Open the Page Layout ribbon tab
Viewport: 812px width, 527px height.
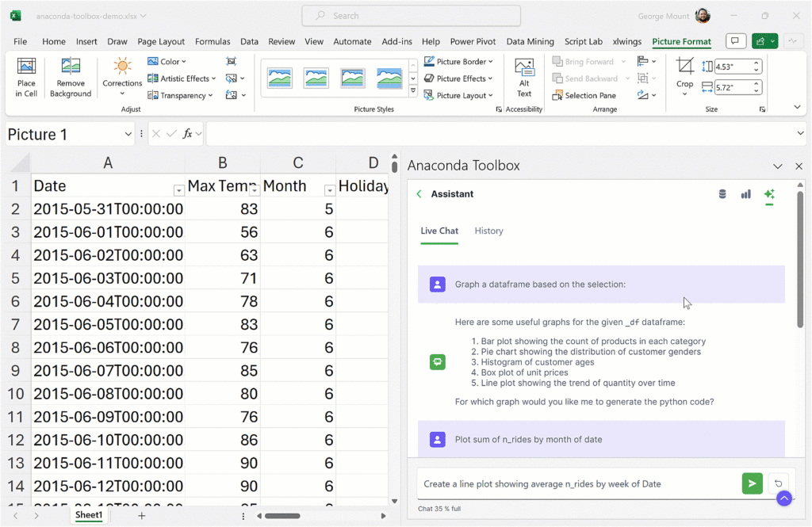[161, 41]
